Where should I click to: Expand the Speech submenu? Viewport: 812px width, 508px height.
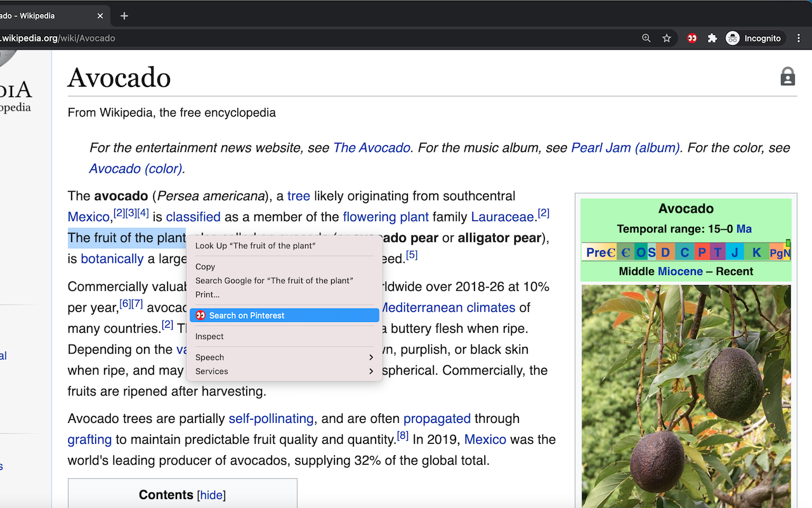click(284, 358)
